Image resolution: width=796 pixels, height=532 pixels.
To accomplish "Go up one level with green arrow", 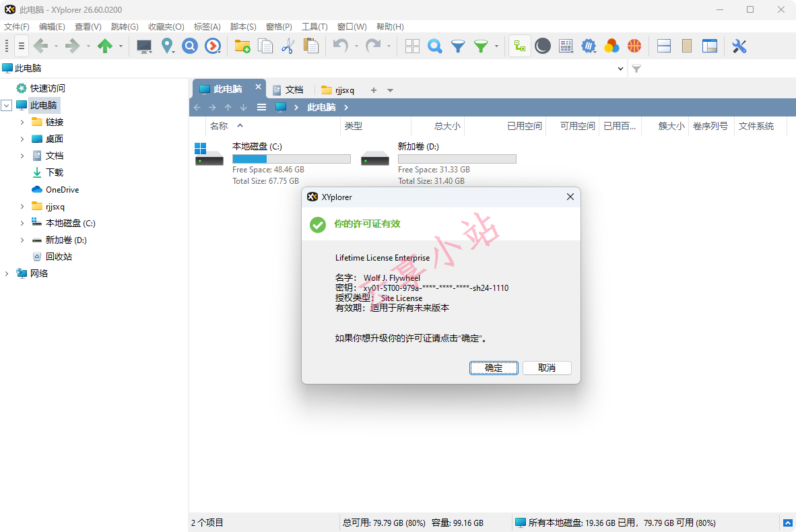I will (105, 46).
